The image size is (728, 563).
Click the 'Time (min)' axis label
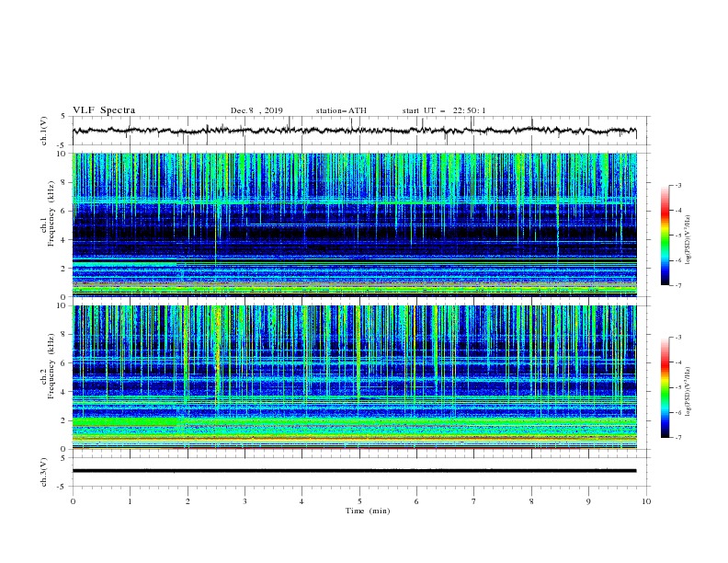click(x=368, y=511)
